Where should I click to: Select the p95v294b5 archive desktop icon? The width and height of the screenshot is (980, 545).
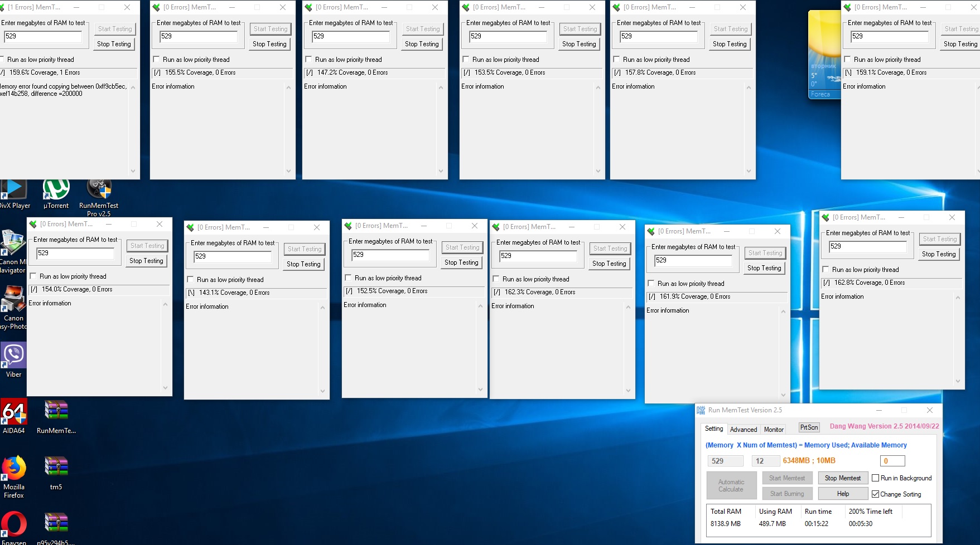point(56,528)
